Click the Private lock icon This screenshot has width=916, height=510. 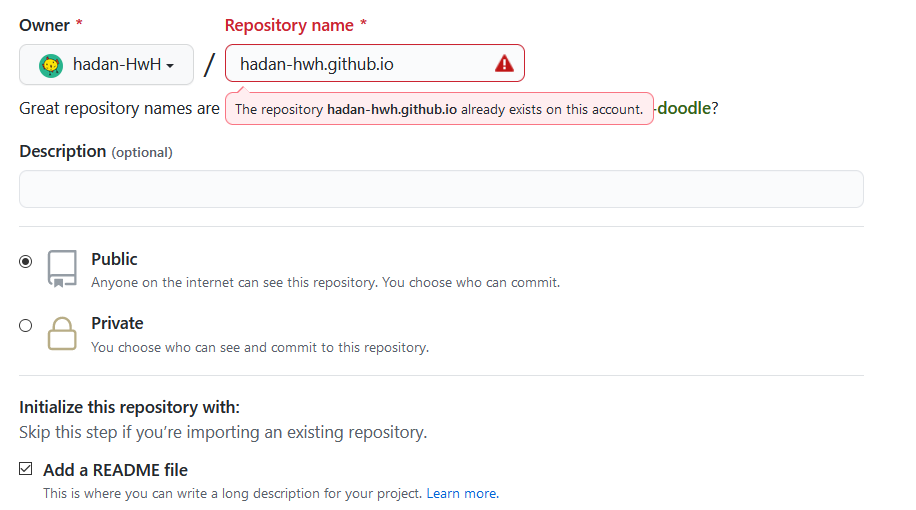[62, 334]
